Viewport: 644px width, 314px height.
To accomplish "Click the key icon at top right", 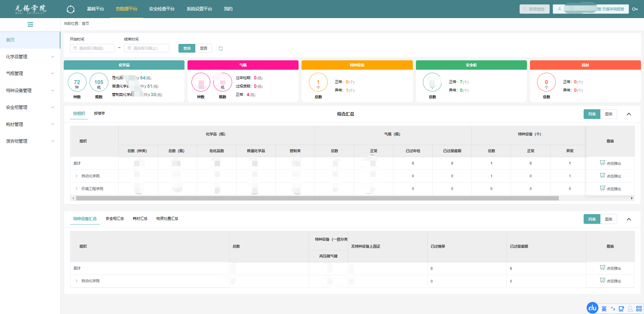I will pyautogui.click(x=635, y=9).
